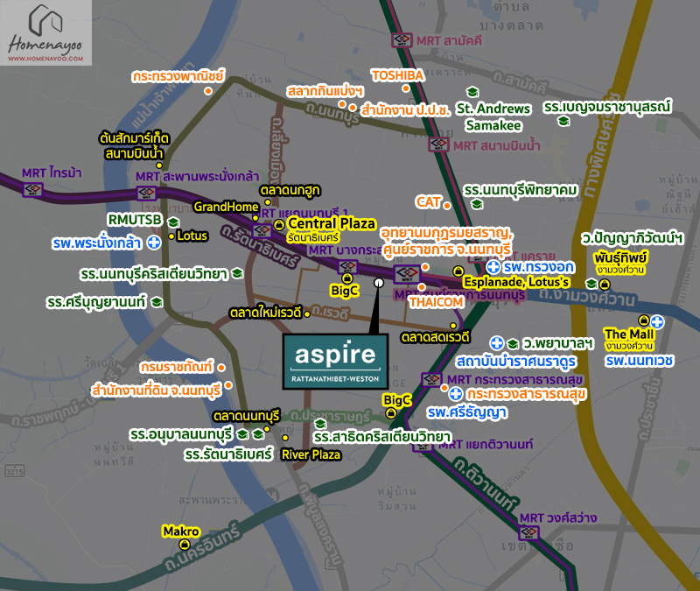Select hospital cross icon beside รพ.ทรวงอก
Viewport: 700px width, 591px height.
[493, 267]
